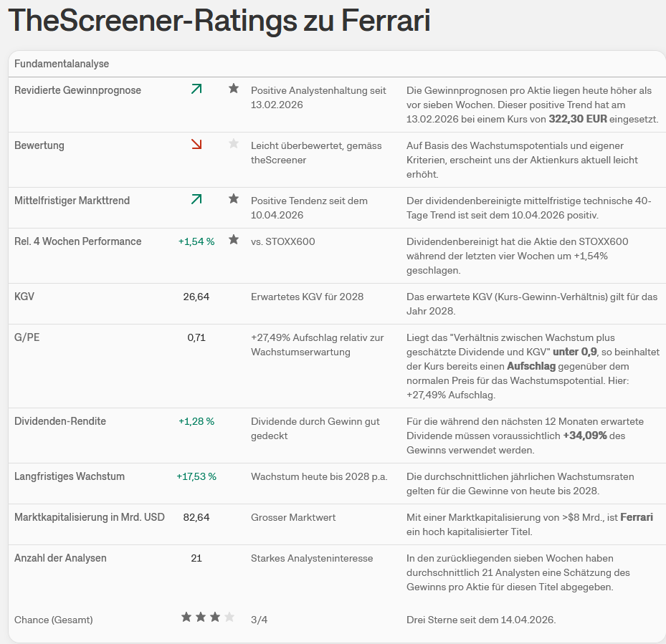Click the Fundamentalanalyse section header
666x644 pixels.
(x=62, y=64)
